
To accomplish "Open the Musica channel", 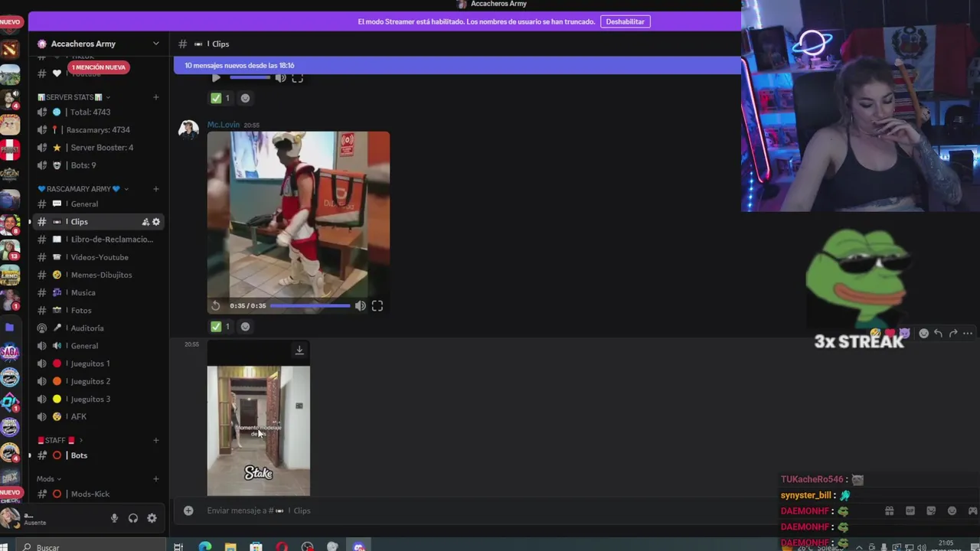I will pos(98,292).
